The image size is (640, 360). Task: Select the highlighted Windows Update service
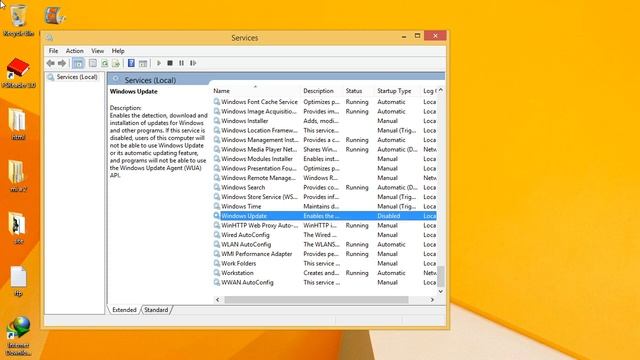click(x=324, y=216)
